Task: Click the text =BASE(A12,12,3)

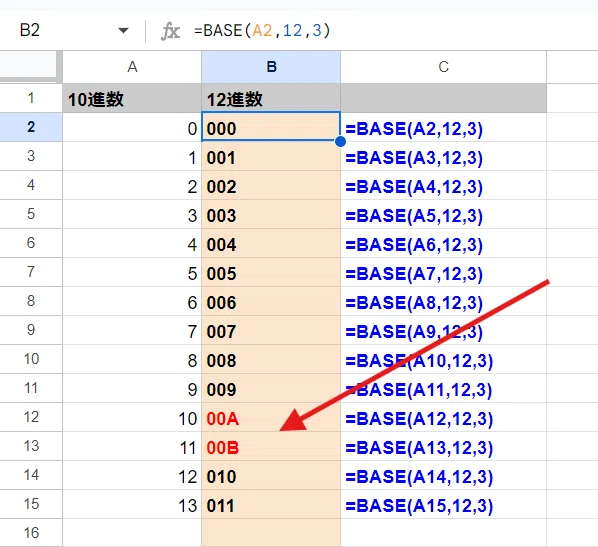Action: pyautogui.click(x=419, y=419)
